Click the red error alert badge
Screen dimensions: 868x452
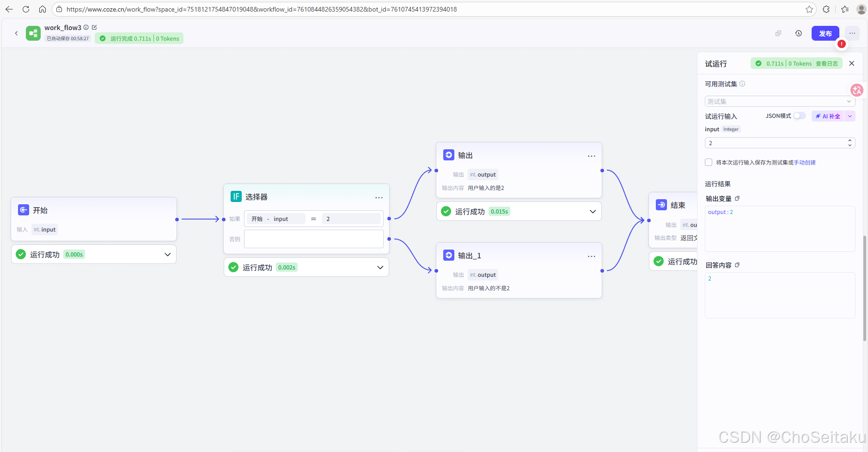pos(842,44)
